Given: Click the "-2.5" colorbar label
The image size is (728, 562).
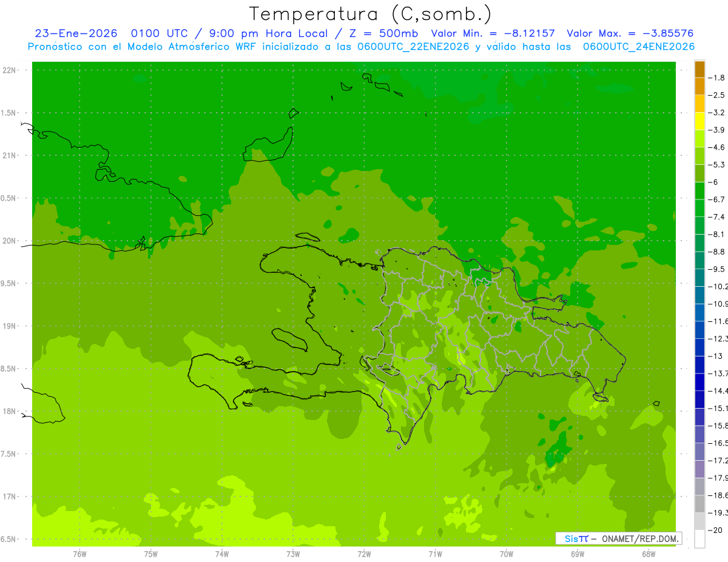Looking at the screenshot, I should tap(716, 95).
